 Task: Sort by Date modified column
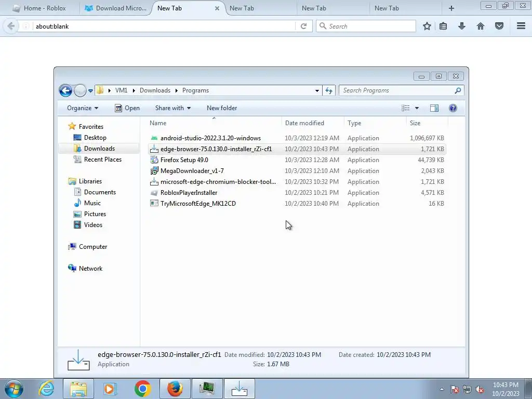point(313,123)
